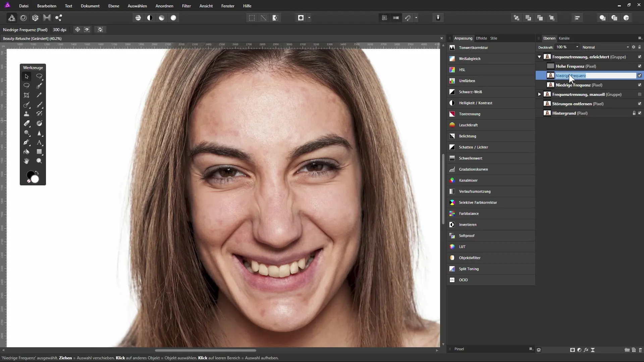Switch to the Effekte tab

click(x=481, y=38)
